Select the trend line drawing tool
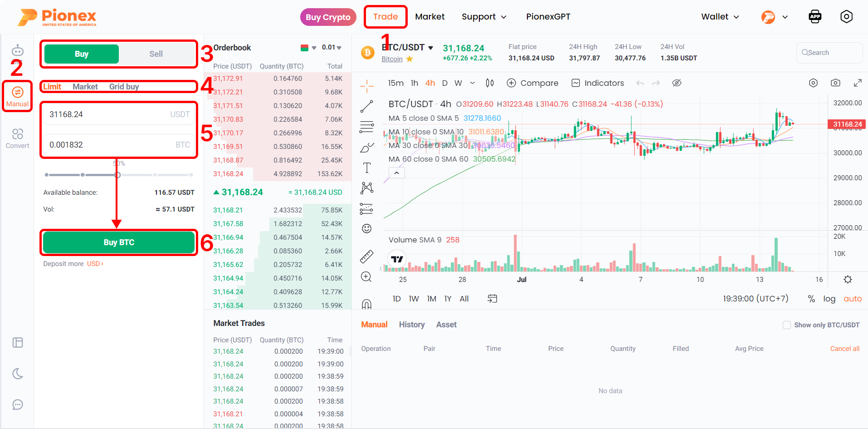Viewport: 868px width, 429px height. pyautogui.click(x=366, y=106)
